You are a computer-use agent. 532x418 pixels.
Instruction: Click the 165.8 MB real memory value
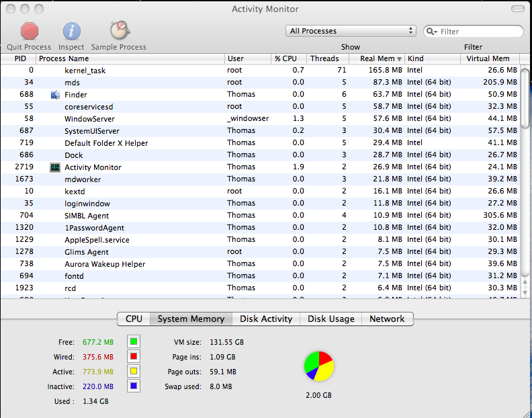pos(386,71)
